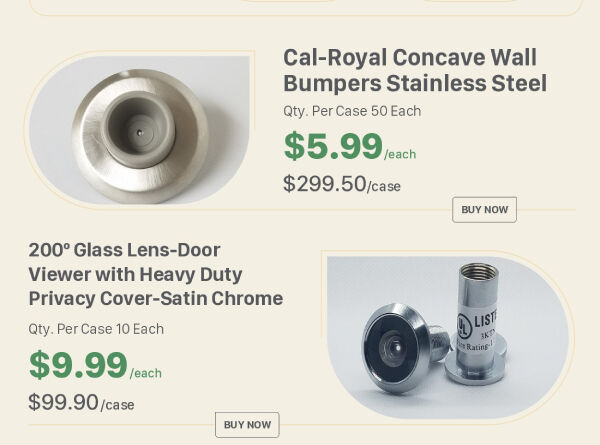This screenshot has width=600, height=445.
Task: Click the threaded top of the viewer barrel
Action: [x=476, y=276]
